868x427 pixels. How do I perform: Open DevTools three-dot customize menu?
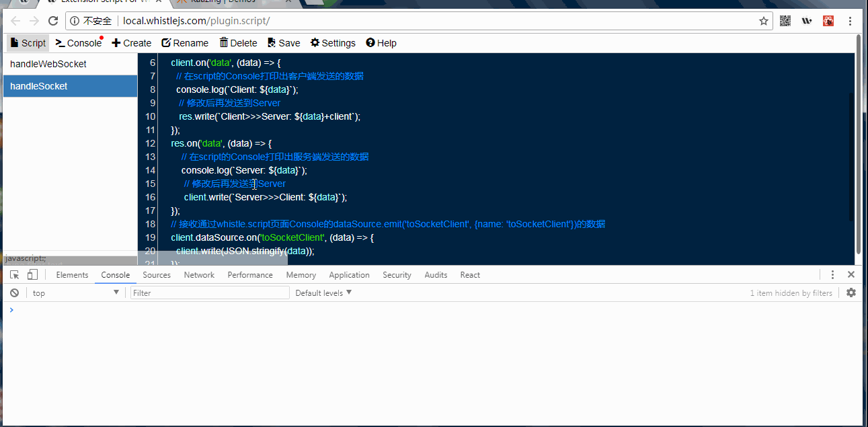coord(832,274)
